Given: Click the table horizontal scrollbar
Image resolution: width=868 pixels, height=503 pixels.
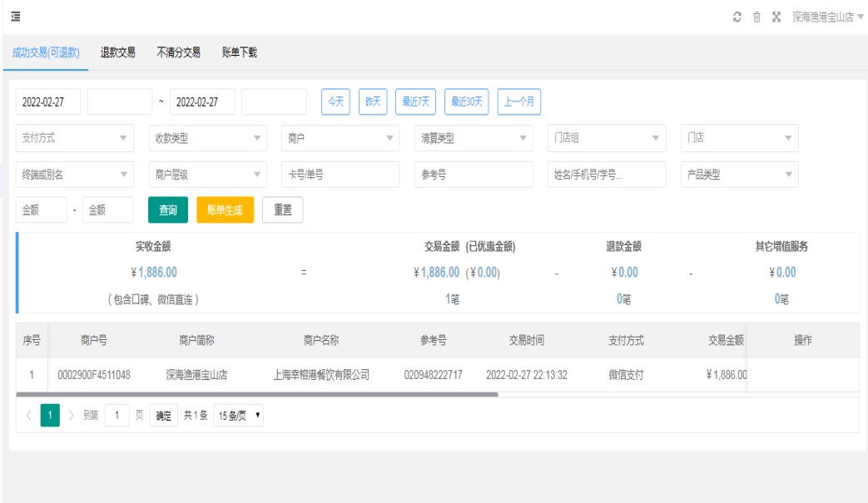Looking at the screenshot, I should (x=256, y=394).
